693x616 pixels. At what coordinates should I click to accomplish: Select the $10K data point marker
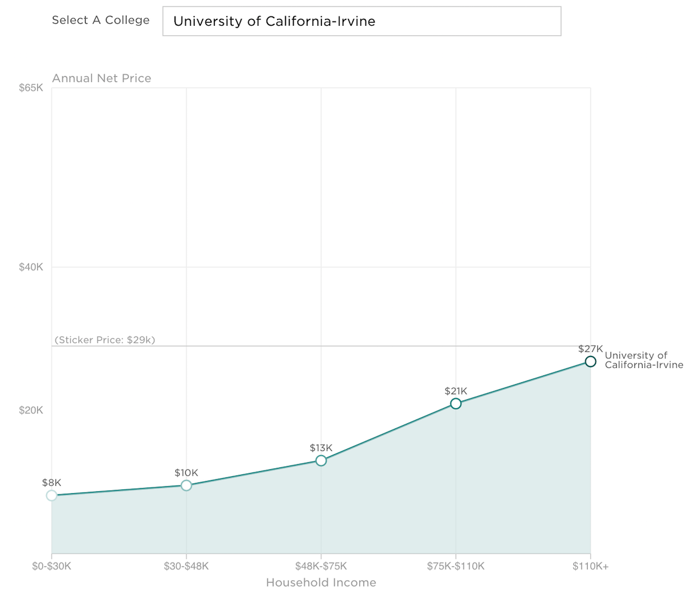tap(186, 486)
